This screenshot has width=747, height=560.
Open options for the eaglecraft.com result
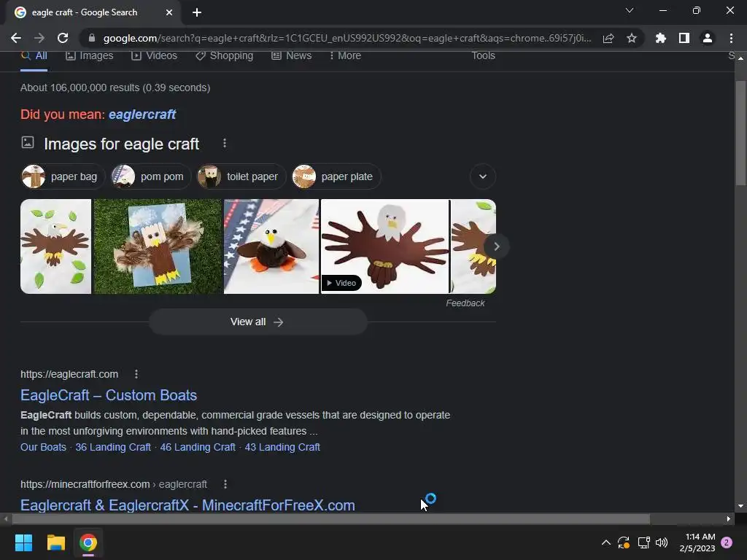(136, 374)
